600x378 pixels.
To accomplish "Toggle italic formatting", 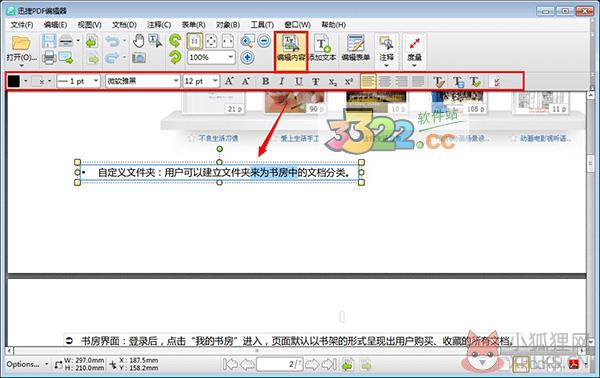I will coord(282,81).
